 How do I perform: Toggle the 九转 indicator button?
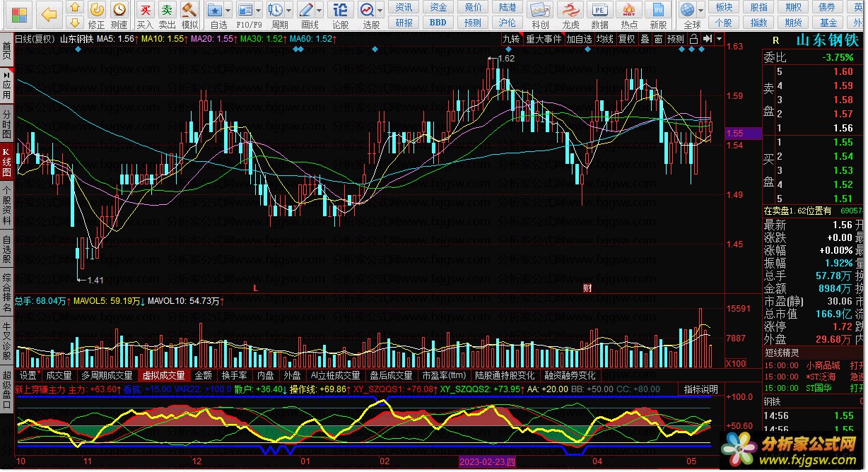click(x=511, y=39)
